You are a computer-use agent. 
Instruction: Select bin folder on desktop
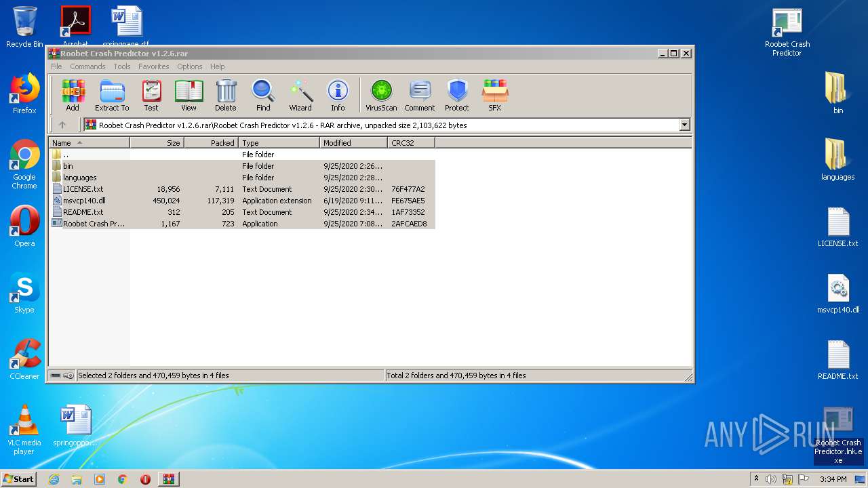coord(838,93)
